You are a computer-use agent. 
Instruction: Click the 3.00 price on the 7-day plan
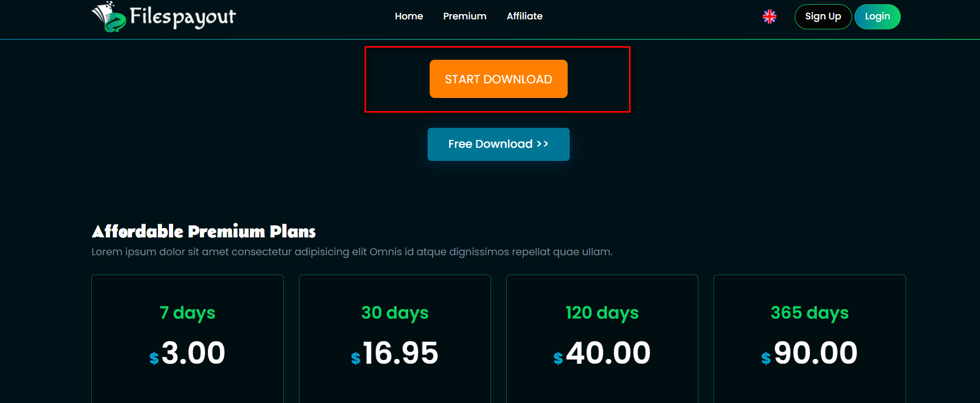(x=193, y=353)
